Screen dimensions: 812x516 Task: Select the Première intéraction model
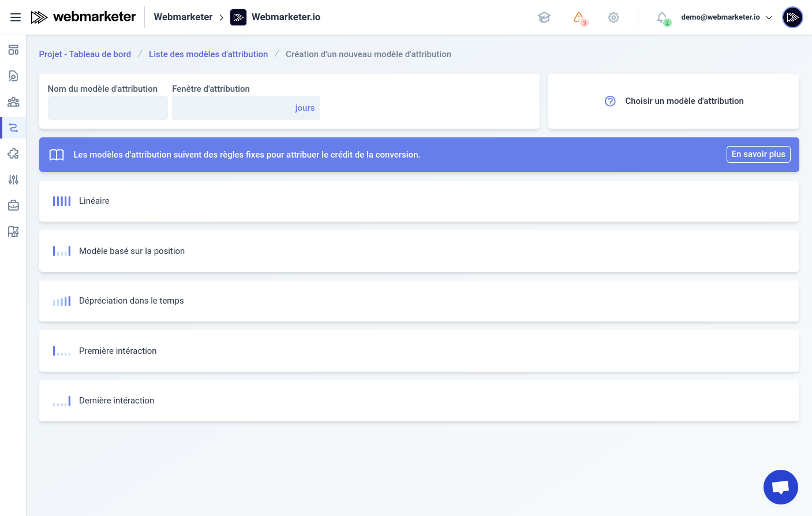[419, 351]
